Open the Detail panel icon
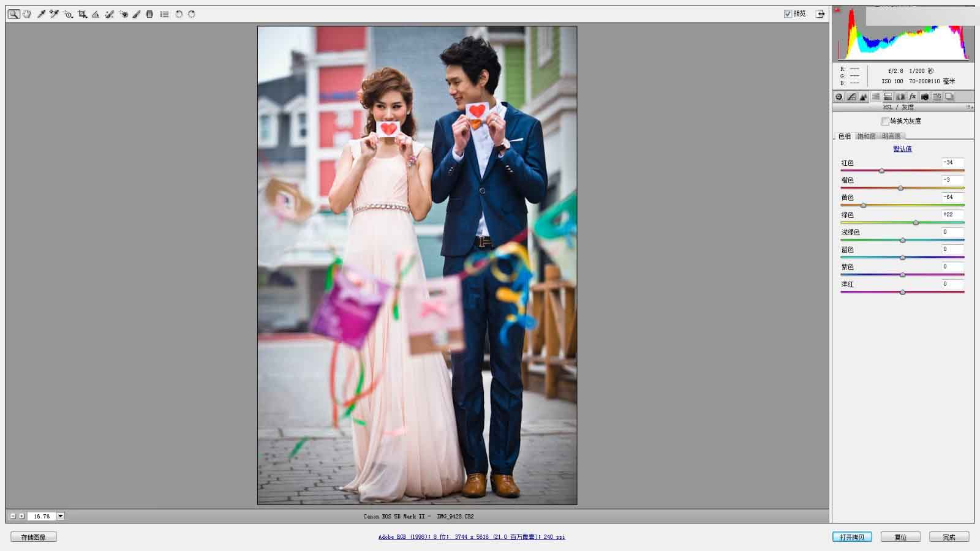 pyautogui.click(x=864, y=97)
